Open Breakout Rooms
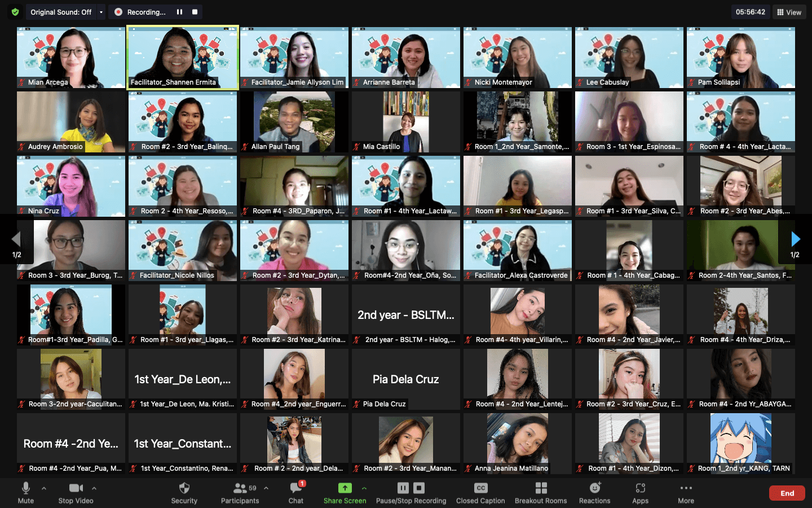 pyautogui.click(x=541, y=493)
